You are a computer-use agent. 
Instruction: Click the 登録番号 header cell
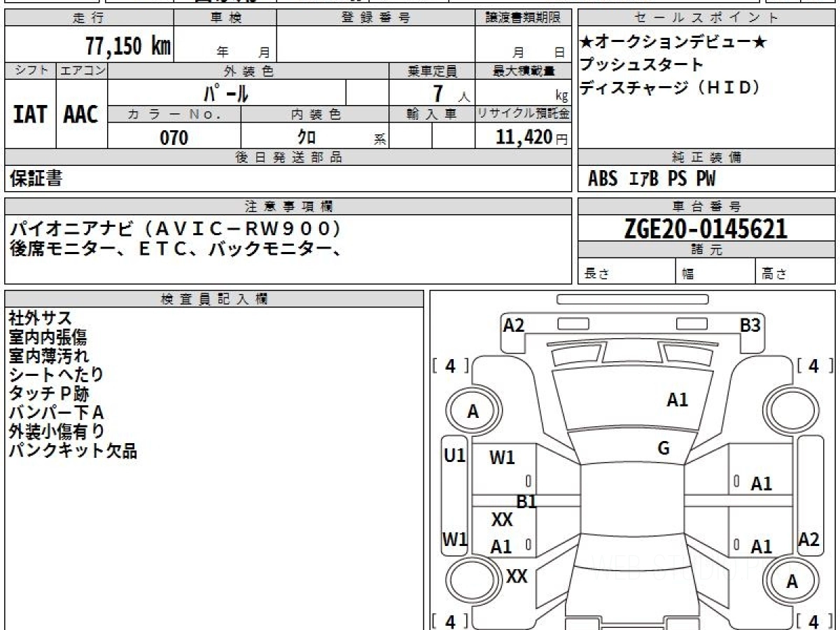[376, 18]
